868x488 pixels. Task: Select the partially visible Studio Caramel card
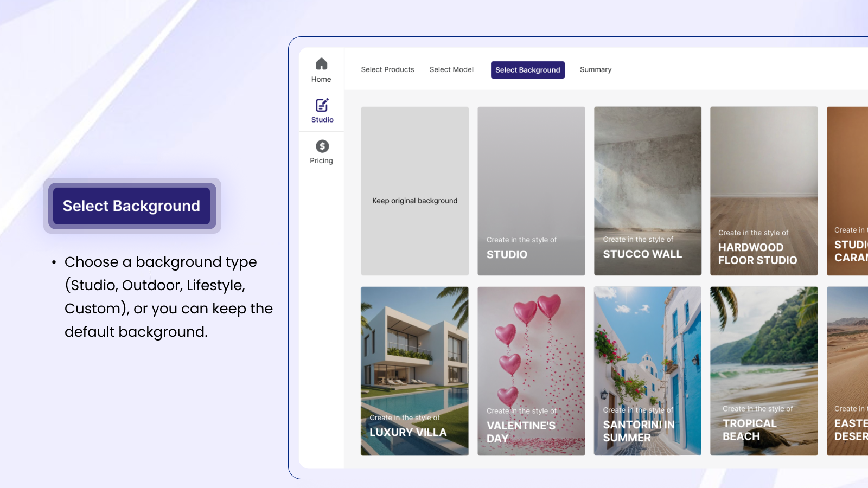[x=847, y=191]
